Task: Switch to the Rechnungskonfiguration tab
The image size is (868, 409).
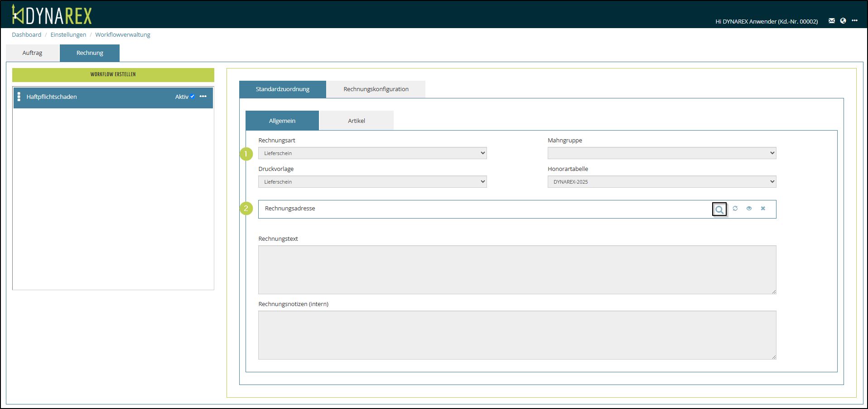Action: pos(376,89)
